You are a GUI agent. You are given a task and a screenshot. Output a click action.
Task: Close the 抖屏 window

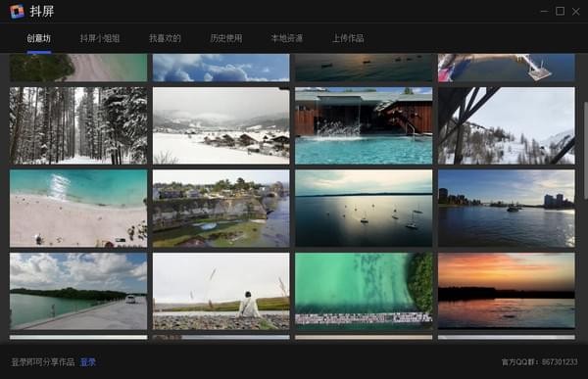pyautogui.click(x=576, y=12)
